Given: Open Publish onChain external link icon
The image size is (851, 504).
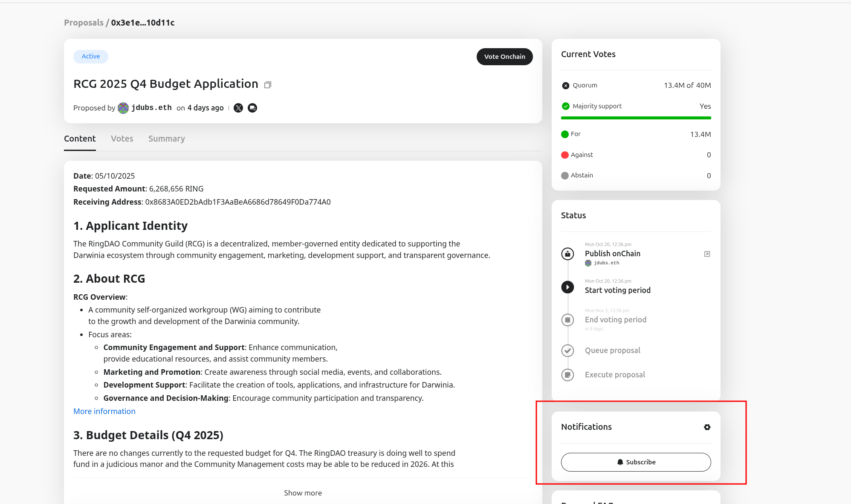Looking at the screenshot, I should coord(707,254).
